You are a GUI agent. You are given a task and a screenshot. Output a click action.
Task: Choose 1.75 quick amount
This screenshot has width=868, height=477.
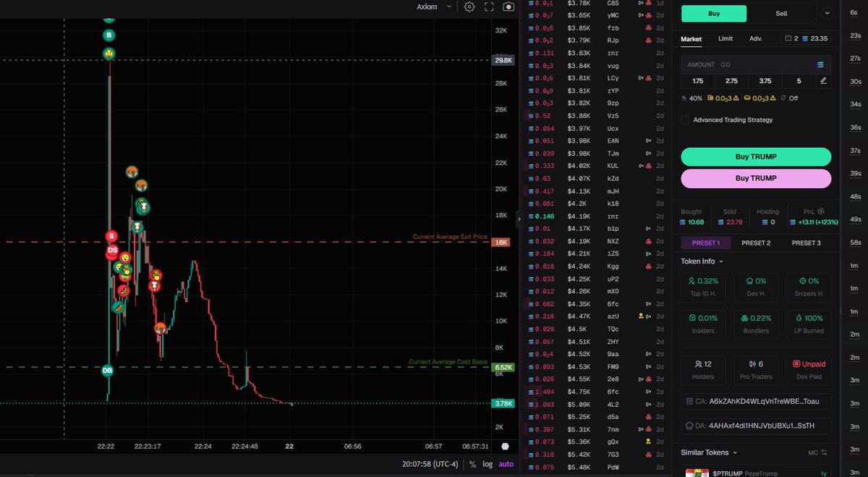tap(697, 81)
